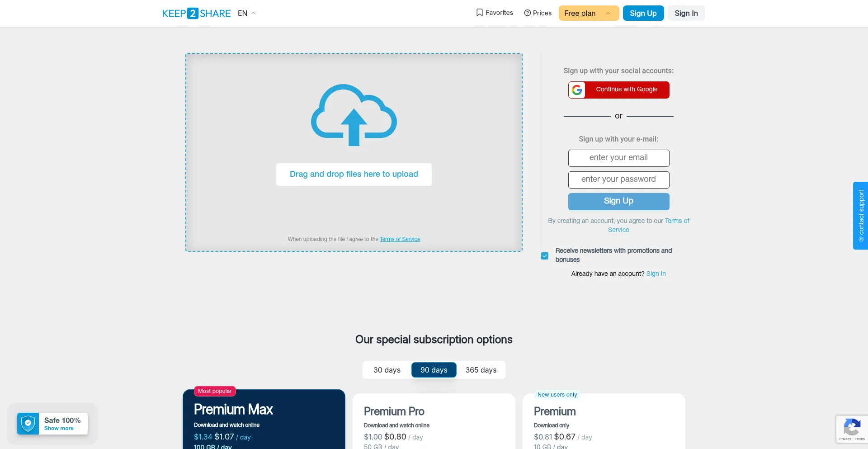Open the contact support side tab
The width and height of the screenshot is (868, 449).
[x=860, y=216]
